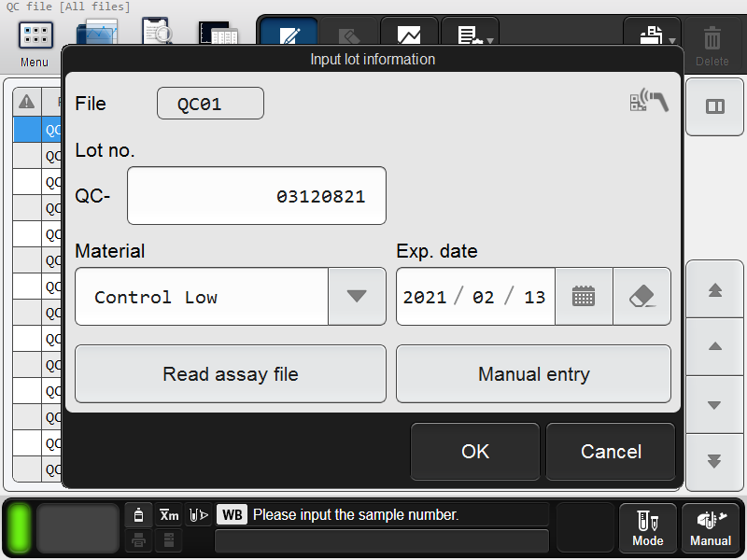Screen dimensions: 747x560
Task: Click the printer output icon
Action: pyautogui.click(x=652, y=34)
